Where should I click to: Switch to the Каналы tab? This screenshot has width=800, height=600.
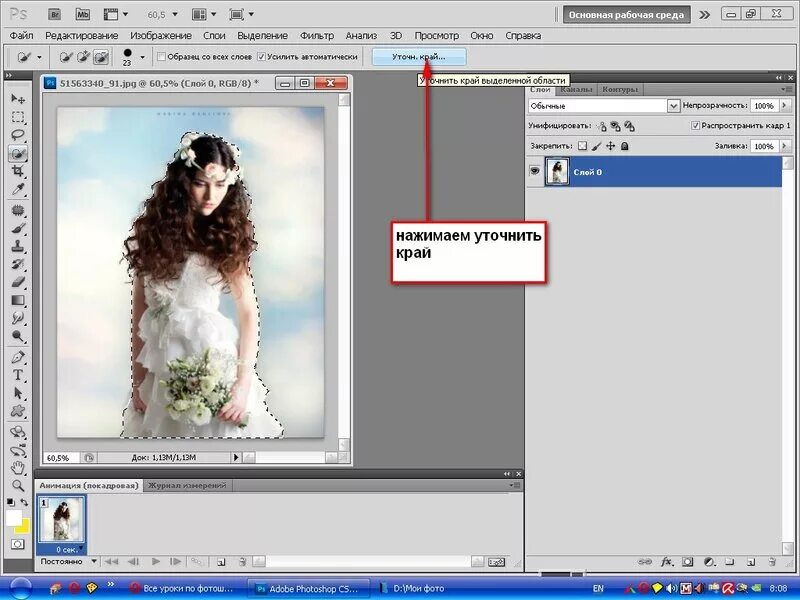[576, 89]
